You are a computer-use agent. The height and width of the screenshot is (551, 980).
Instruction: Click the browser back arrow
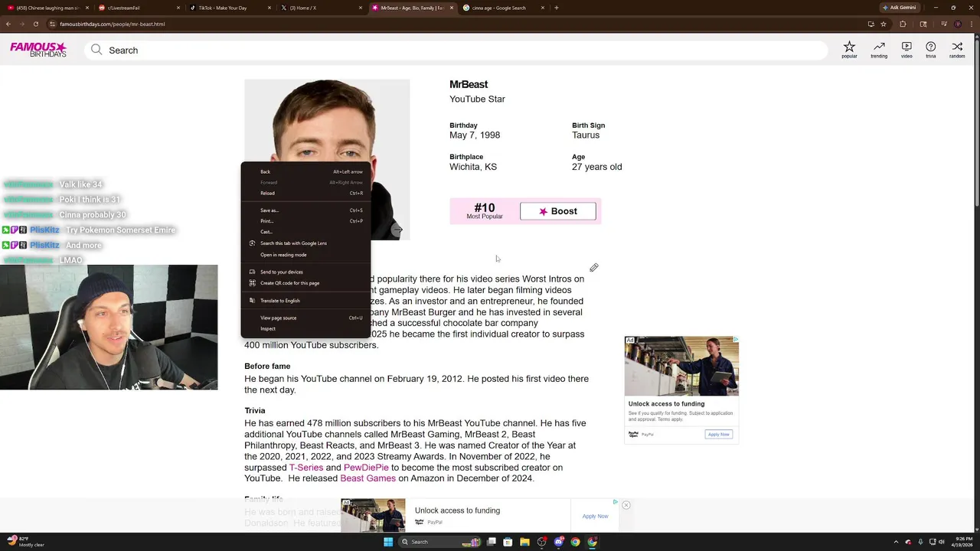tap(8, 24)
